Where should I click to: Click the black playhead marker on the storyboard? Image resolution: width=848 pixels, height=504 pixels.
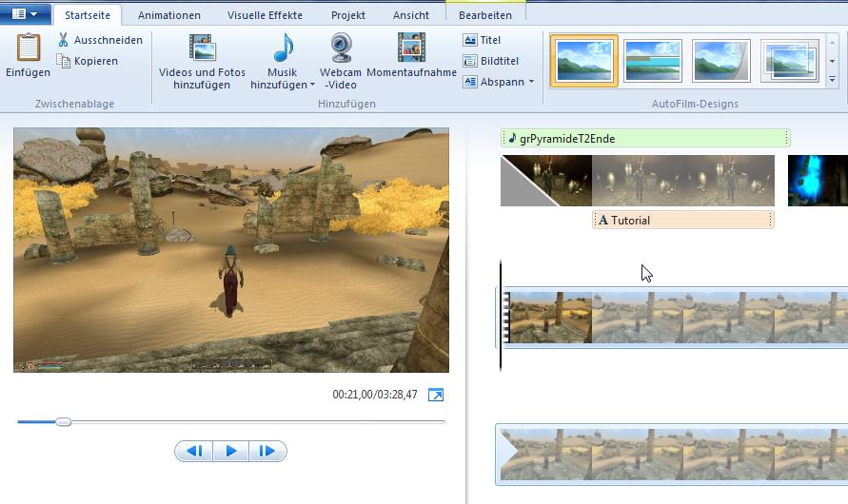coord(501,316)
